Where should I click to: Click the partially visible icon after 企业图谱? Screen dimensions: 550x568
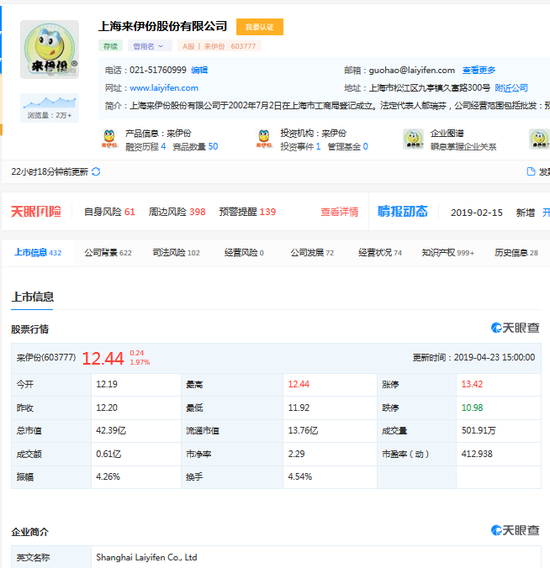539,139
